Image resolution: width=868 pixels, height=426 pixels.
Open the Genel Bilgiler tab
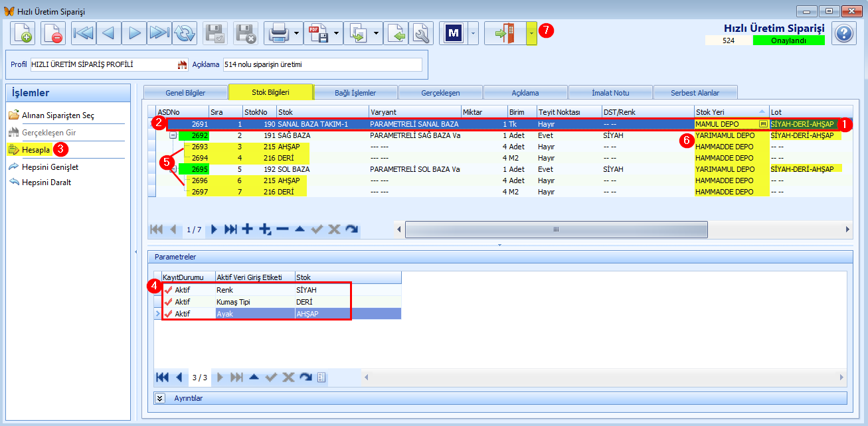point(185,92)
